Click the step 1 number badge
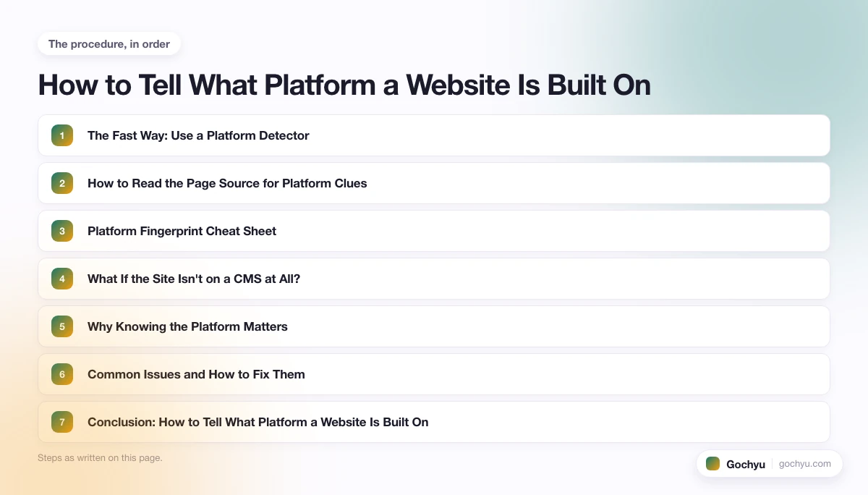 coord(62,135)
